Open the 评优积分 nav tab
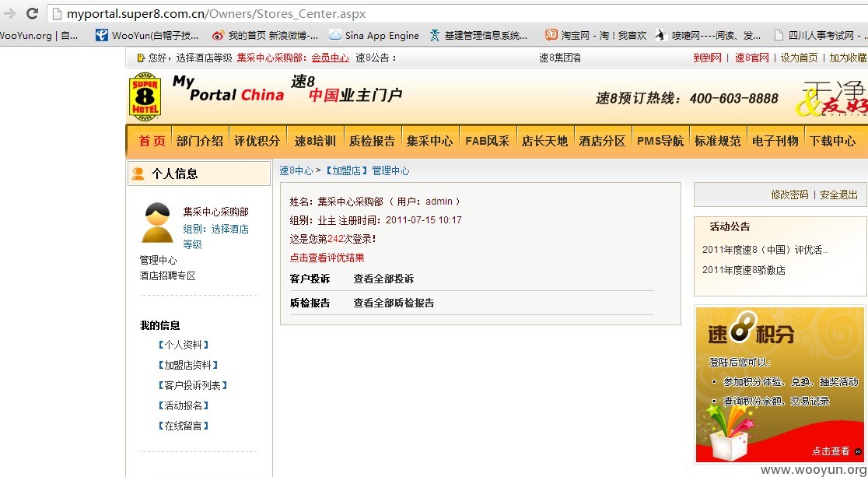 coord(257,142)
